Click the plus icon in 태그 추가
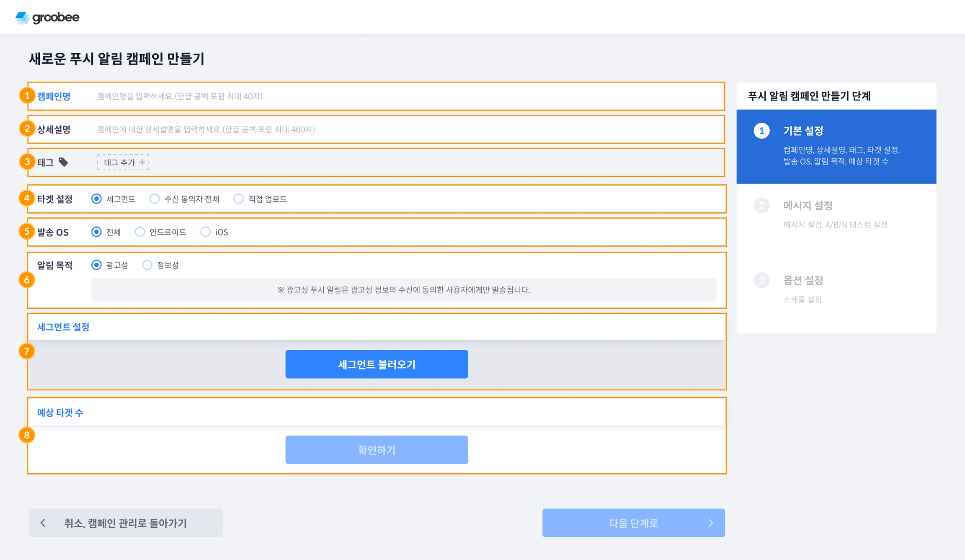 [x=142, y=162]
